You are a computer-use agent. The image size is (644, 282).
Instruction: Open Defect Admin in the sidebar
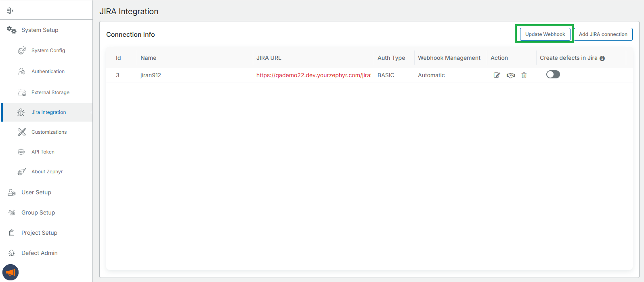(x=39, y=253)
